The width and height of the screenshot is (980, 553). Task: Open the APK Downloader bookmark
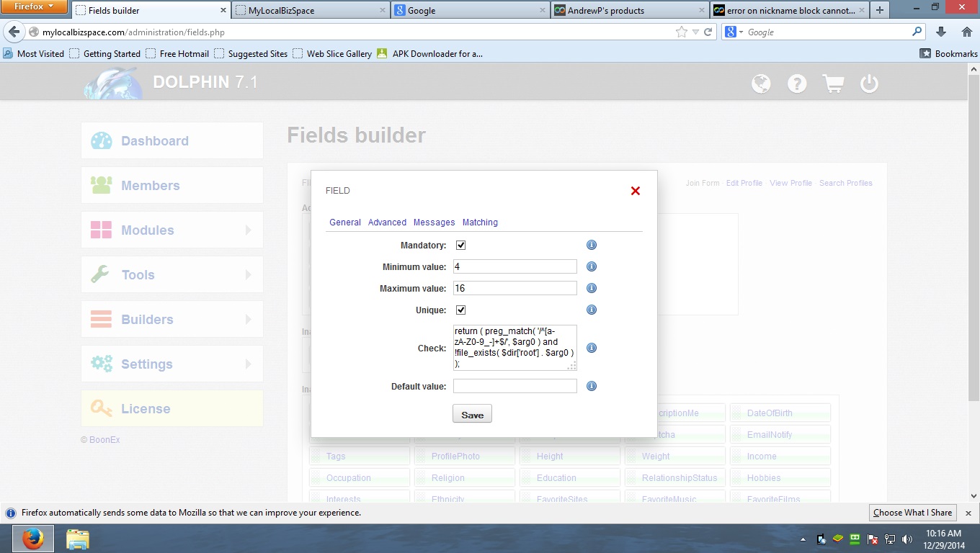tap(429, 53)
